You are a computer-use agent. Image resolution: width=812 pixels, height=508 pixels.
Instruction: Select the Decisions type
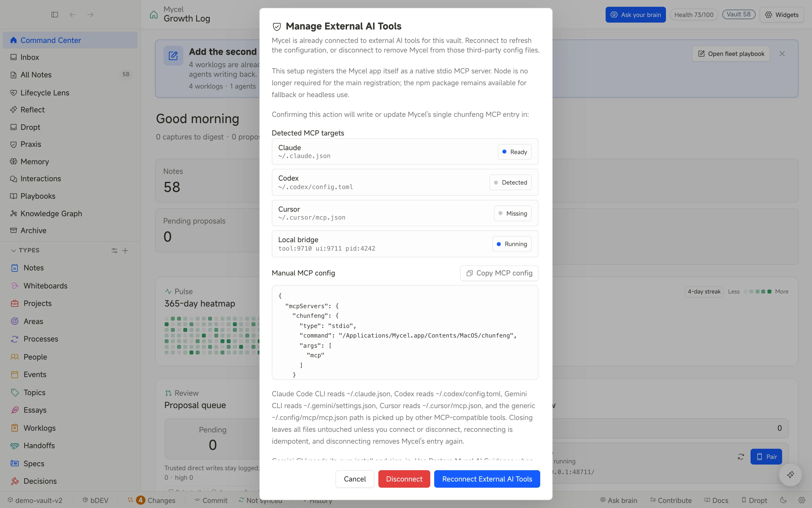coord(70,481)
